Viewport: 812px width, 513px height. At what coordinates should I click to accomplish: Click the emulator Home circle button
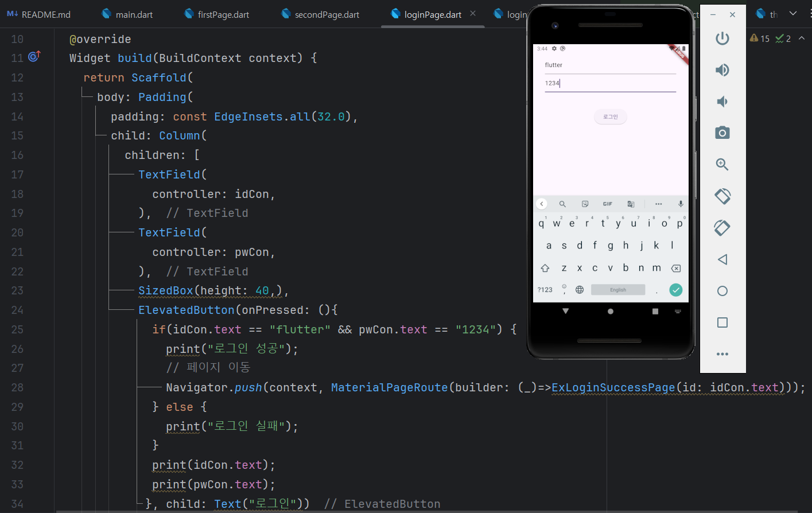(722, 291)
